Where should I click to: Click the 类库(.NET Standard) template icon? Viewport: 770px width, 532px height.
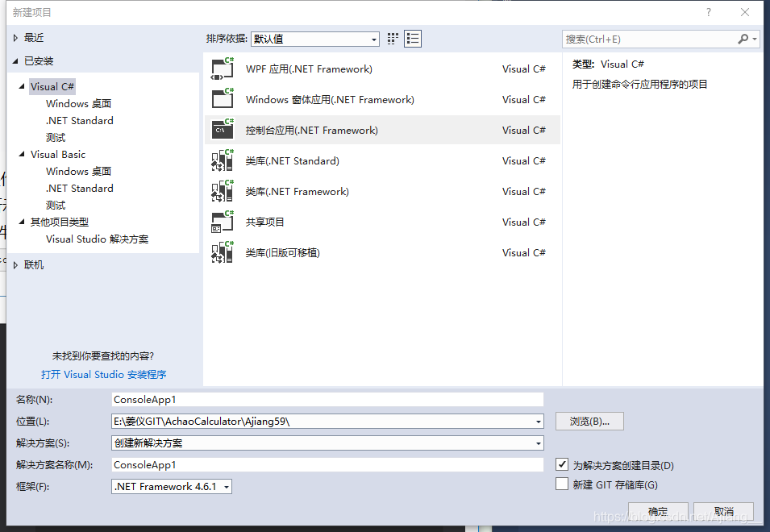(223, 160)
